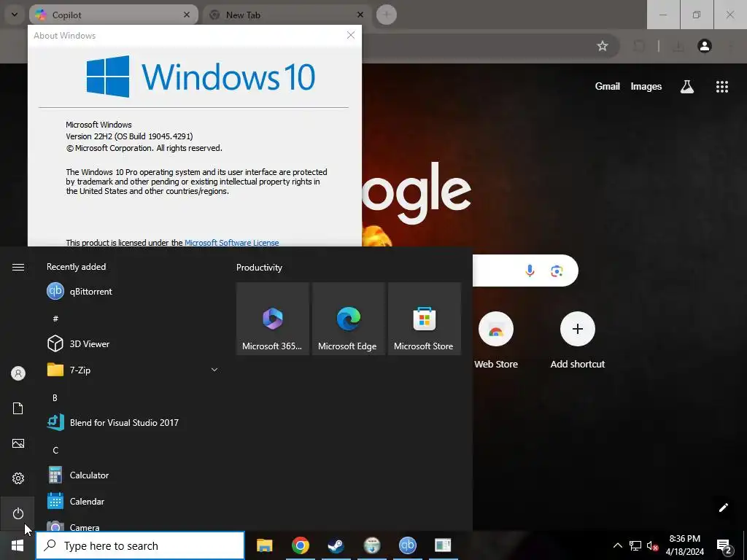The width and height of the screenshot is (747, 560).
Task: Open the globe installer icon on taskbar
Action: 371,545
